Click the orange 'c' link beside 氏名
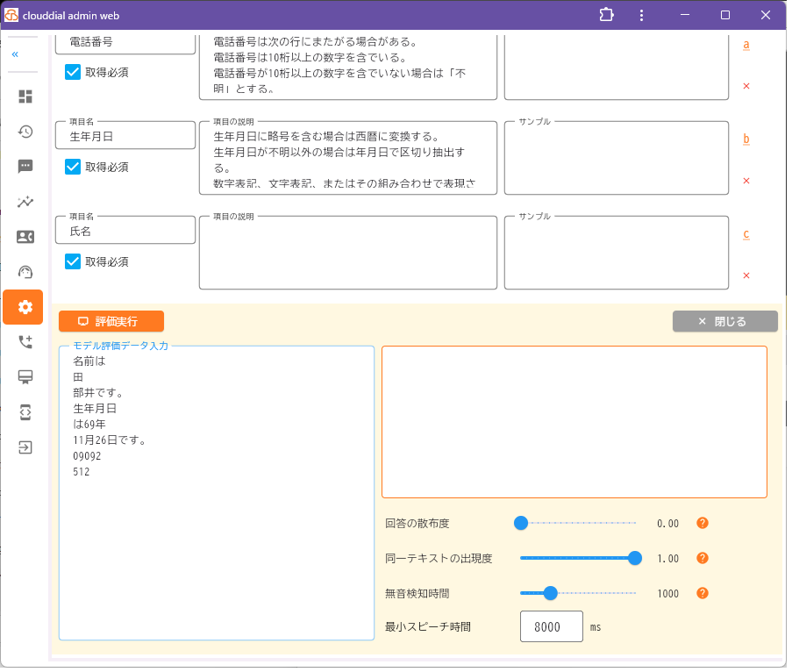This screenshot has width=792, height=672. click(746, 234)
